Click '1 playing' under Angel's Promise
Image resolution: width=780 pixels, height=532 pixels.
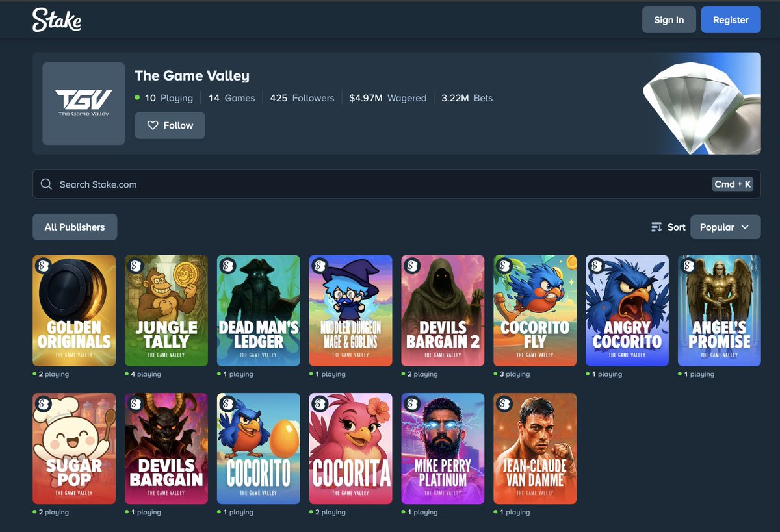pyautogui.click(x=697, y=374)
